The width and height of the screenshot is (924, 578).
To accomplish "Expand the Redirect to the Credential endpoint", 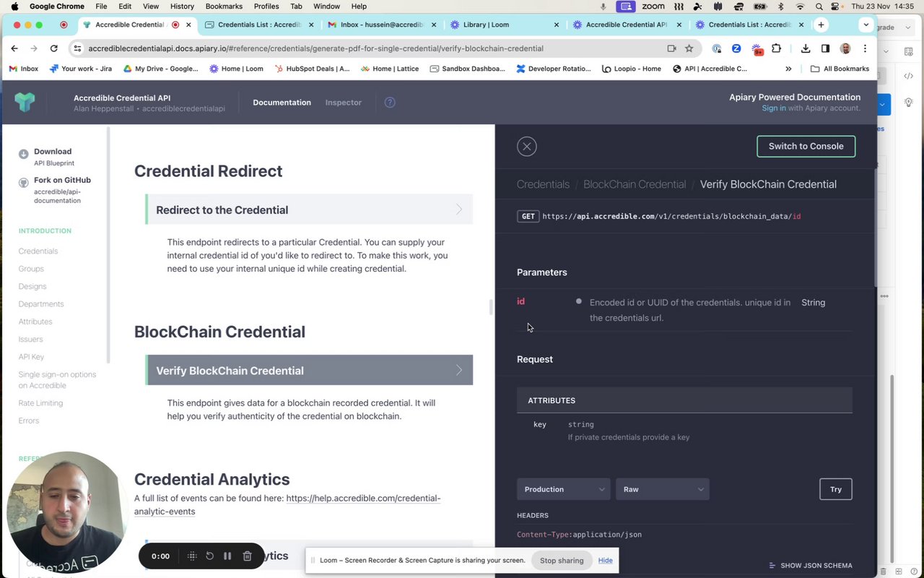I will pyautogui.click(x=309, y=210).
